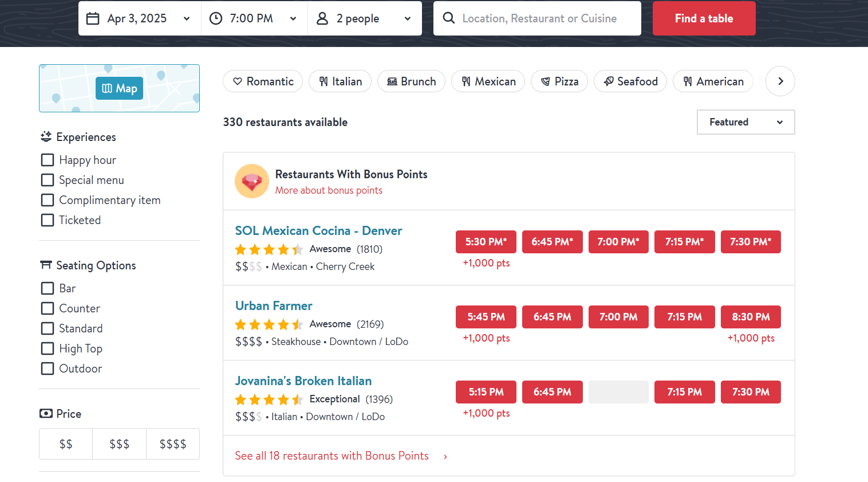Book Urban Farmer at 5:45 PM

[x=486, y=317]
